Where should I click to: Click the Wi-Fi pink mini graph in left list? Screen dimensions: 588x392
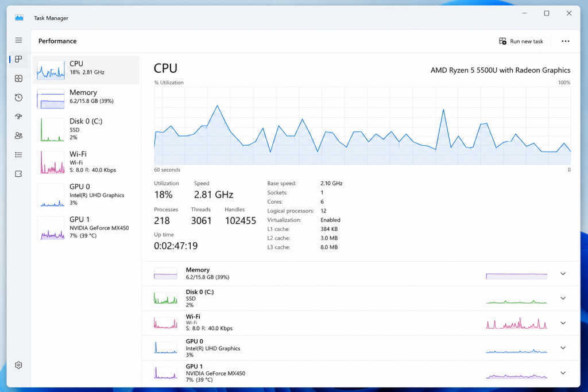(x=52, y=162)
